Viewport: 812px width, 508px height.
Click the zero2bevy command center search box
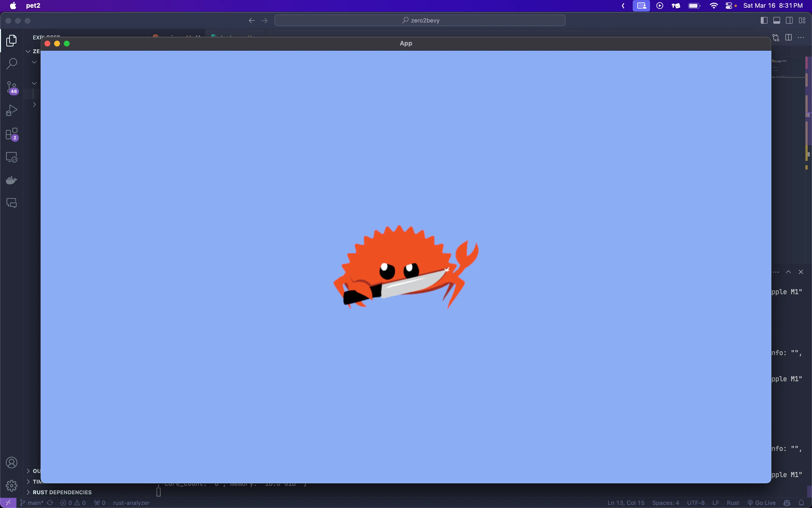coord(420,21)
